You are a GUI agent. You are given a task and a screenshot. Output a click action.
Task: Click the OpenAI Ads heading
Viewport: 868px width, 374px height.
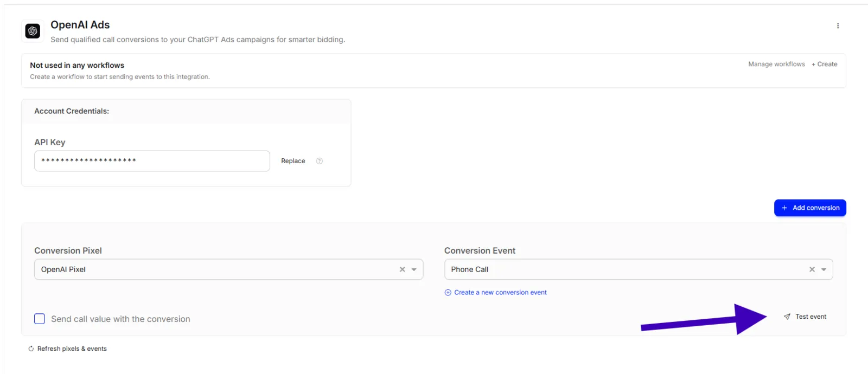click(80, 25)
